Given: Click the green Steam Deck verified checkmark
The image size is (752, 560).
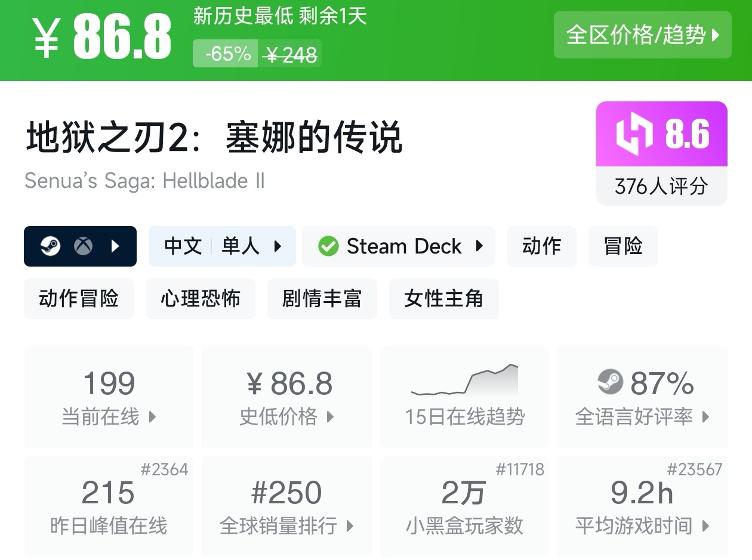Looking at the screenshot, I should (x=328, y=246).
